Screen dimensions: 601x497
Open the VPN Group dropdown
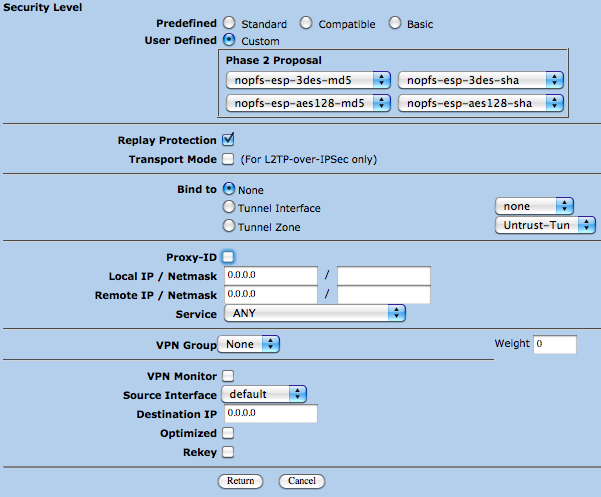pyautogui.click(x=248, y=344)
